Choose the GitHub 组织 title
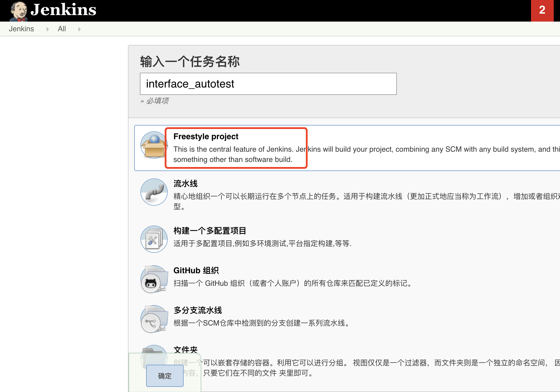 (x=196, y=270)
